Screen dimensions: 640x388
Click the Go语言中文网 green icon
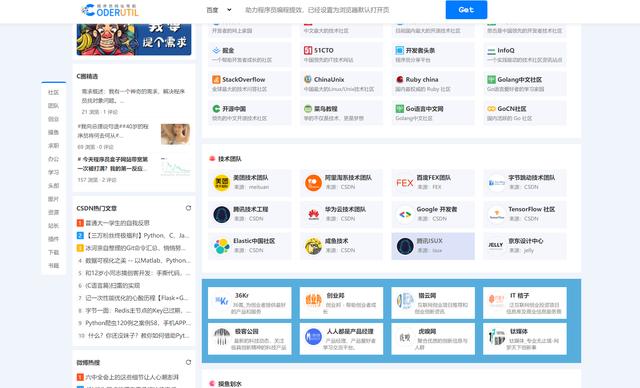(400, 109)
